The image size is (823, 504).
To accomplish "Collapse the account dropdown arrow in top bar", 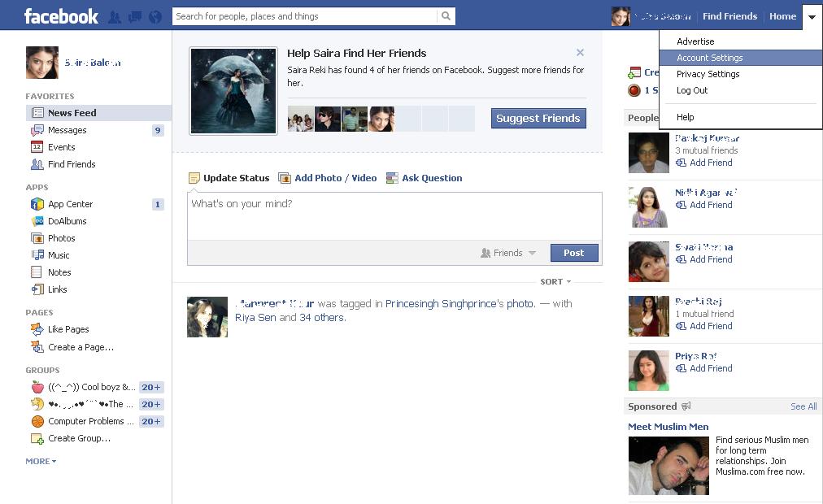I will click(812, 17).
